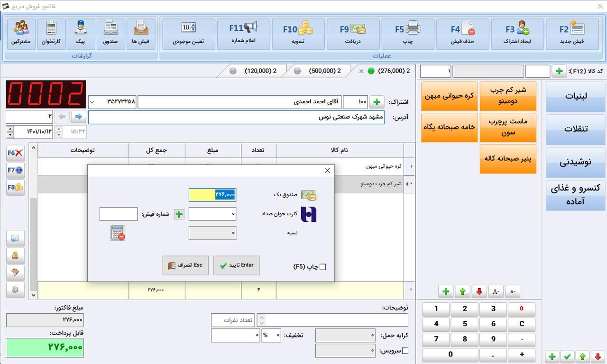Click the F11 announce number (اعلام شماره) icon
This screenshot has height=364, width=607.
pos(243,34)
